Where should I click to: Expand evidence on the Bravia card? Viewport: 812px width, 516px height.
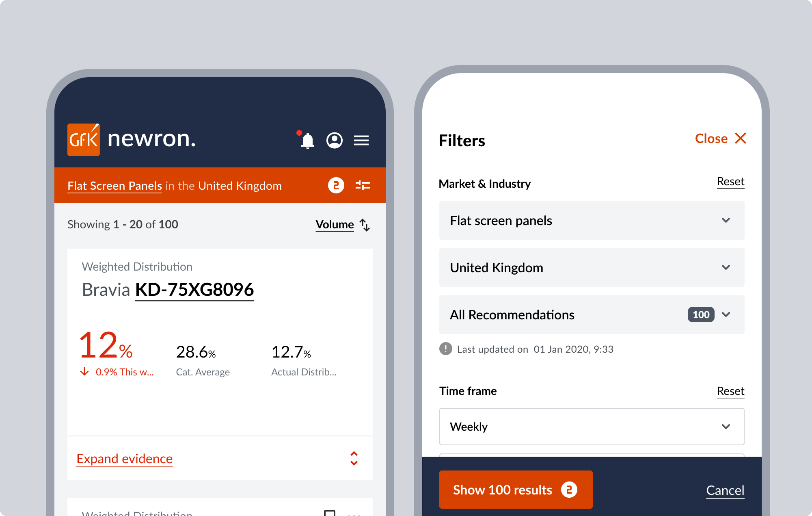pyautogui.click(x=125, y=459)
